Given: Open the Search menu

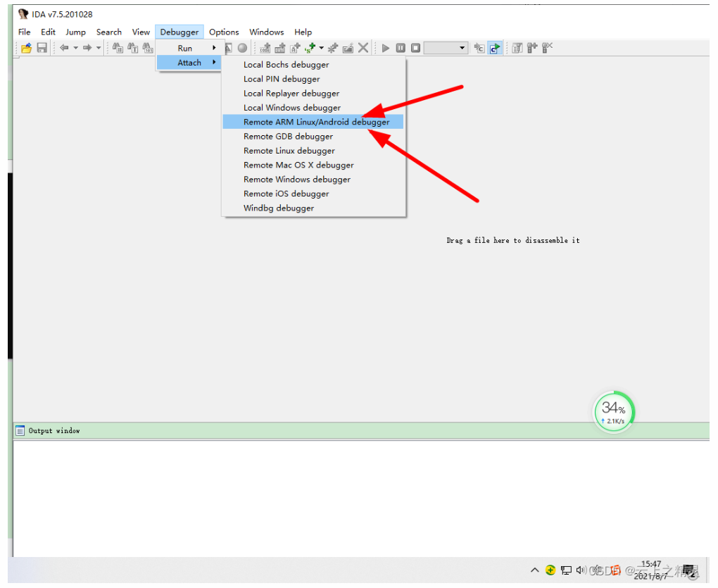Looking at the screenshot, I should point(109,32).
